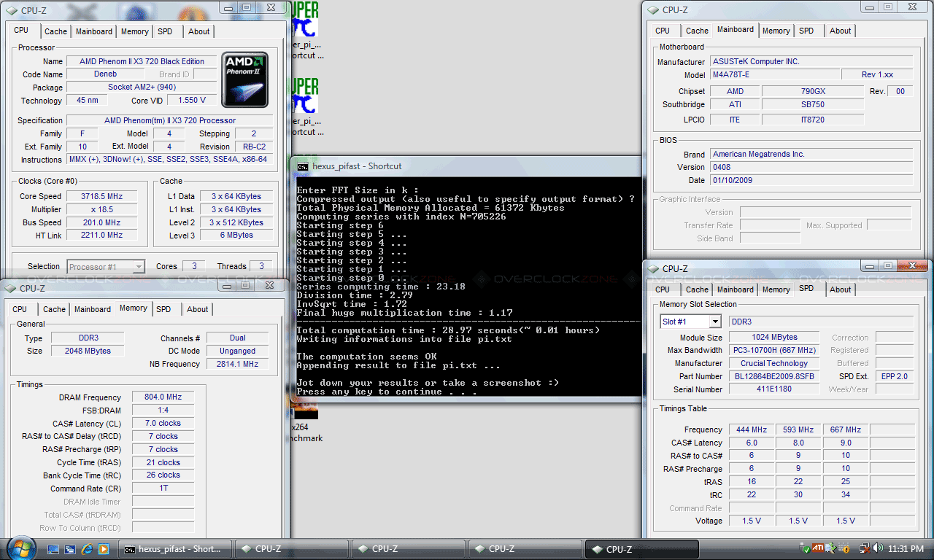Select CPU tab in bottom-right SPD window
Screen dimensions: 934x560
(x=663, y=289)
